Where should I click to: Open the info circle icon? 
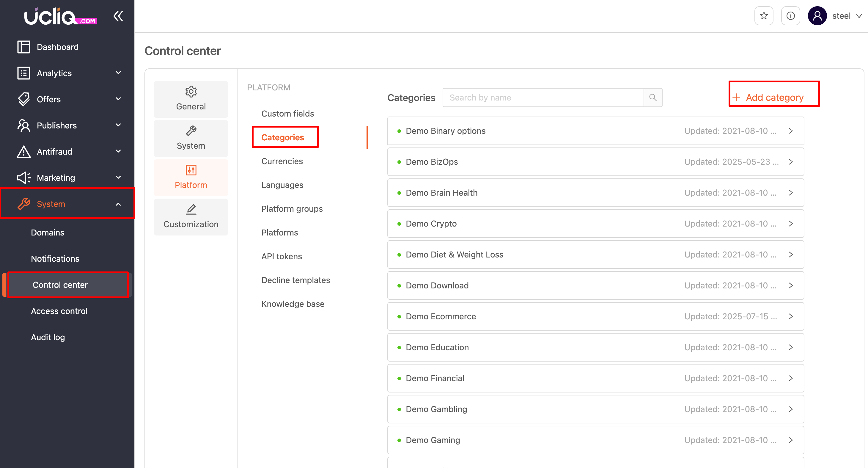click(x=790, y=16)
